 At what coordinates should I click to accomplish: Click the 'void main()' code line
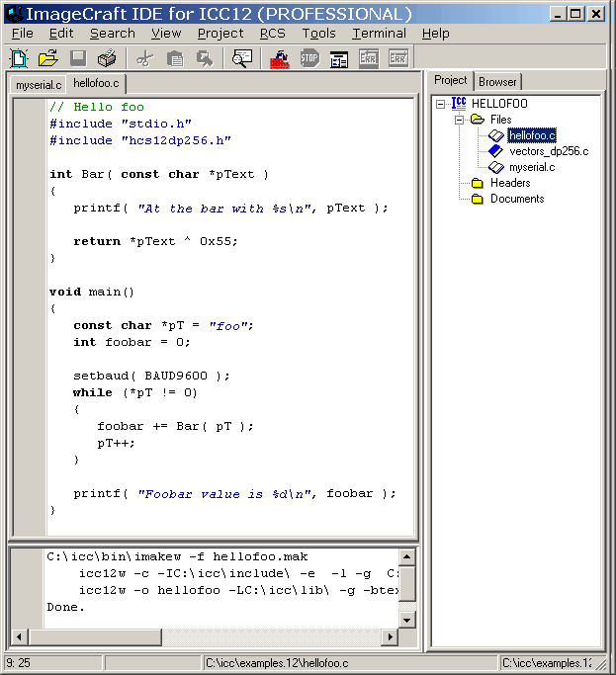(92, 292)
